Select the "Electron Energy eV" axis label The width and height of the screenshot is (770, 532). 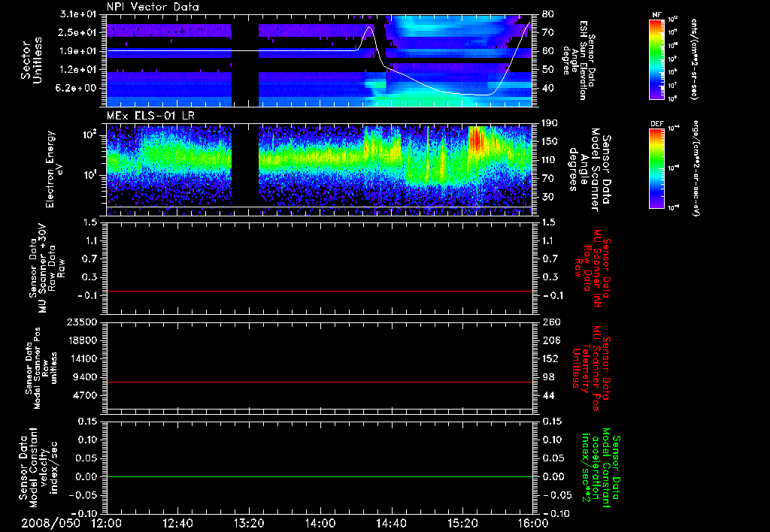click(x=53, y=169)
